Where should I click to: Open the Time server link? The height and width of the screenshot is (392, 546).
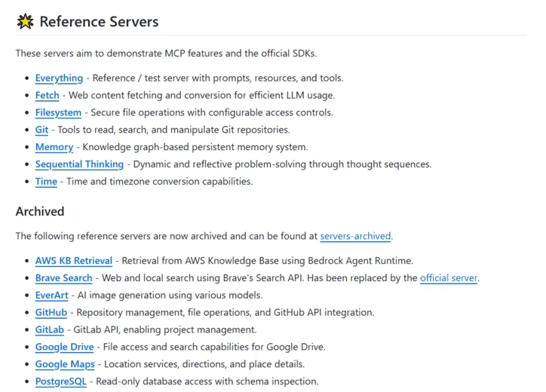(x=46, y=182)
